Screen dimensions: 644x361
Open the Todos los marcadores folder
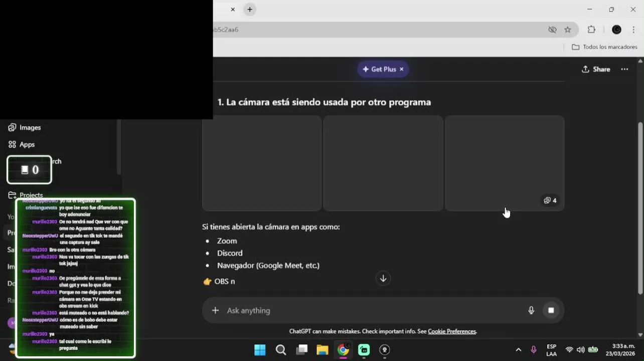(x=604, y=47)
